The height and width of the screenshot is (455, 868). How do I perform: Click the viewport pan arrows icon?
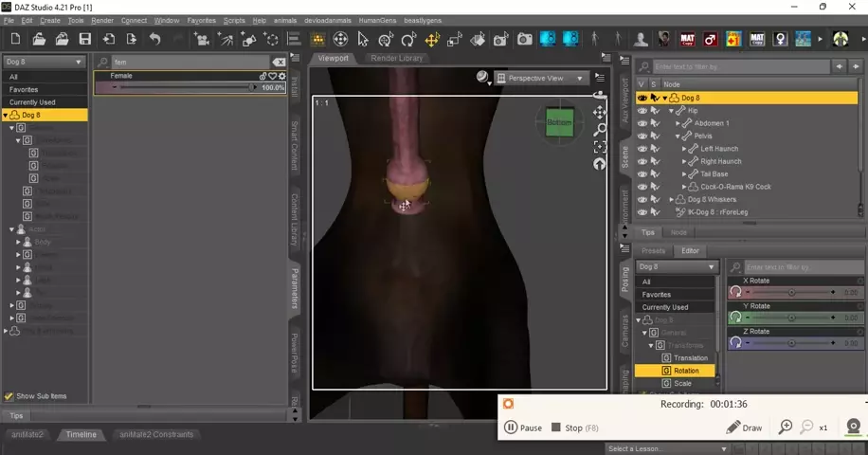pyautogui.click(x=599, y=113)
